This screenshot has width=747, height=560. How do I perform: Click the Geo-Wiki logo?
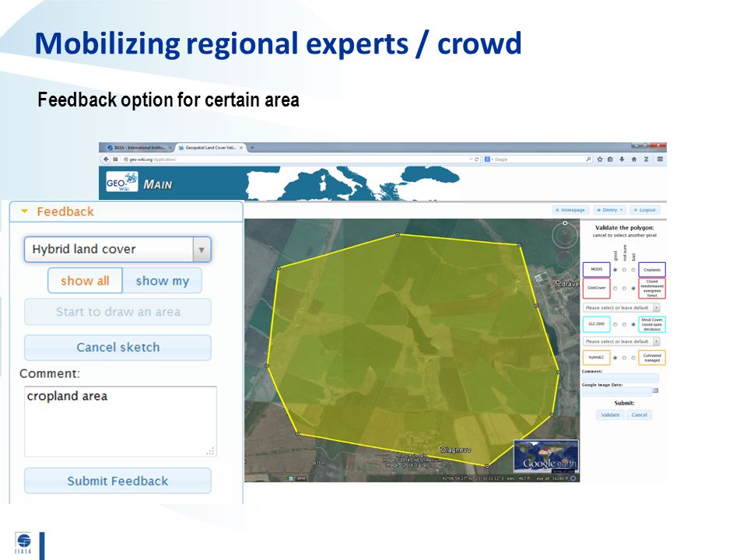(122, 182)
